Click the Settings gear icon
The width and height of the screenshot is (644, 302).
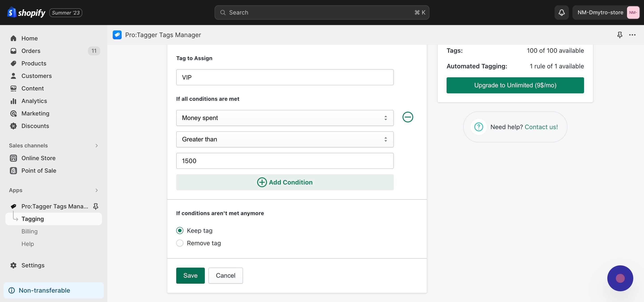(x=13, y=265)
